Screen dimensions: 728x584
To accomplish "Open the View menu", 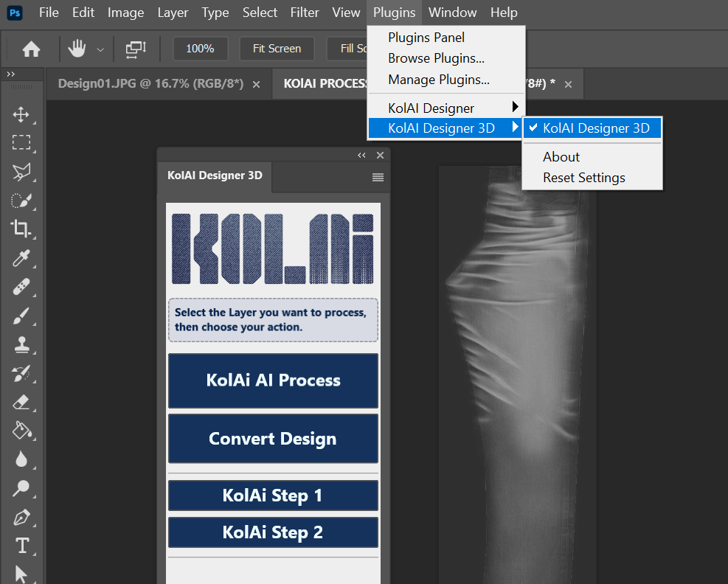I will click(x=346, y=13).
